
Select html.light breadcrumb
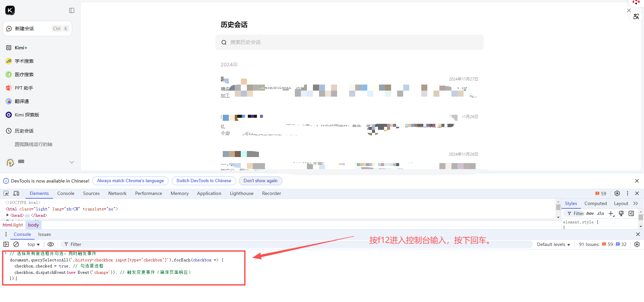click(13, 225)
